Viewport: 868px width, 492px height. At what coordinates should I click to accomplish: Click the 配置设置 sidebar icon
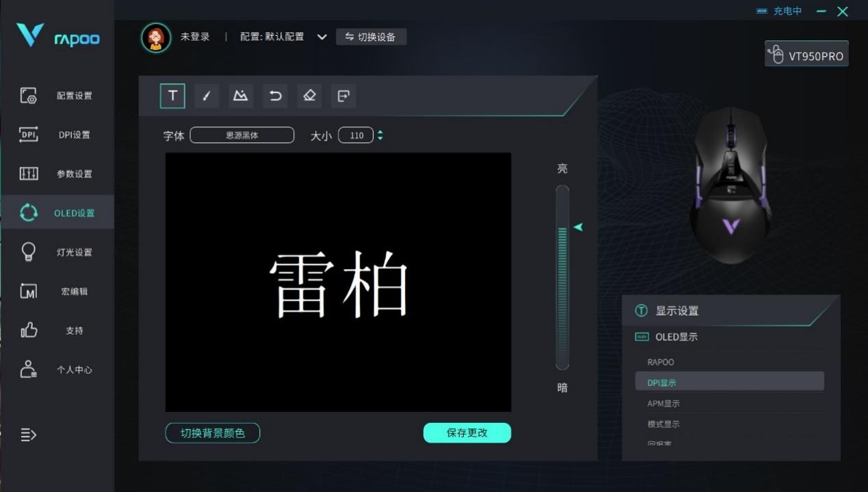(28, 96)
